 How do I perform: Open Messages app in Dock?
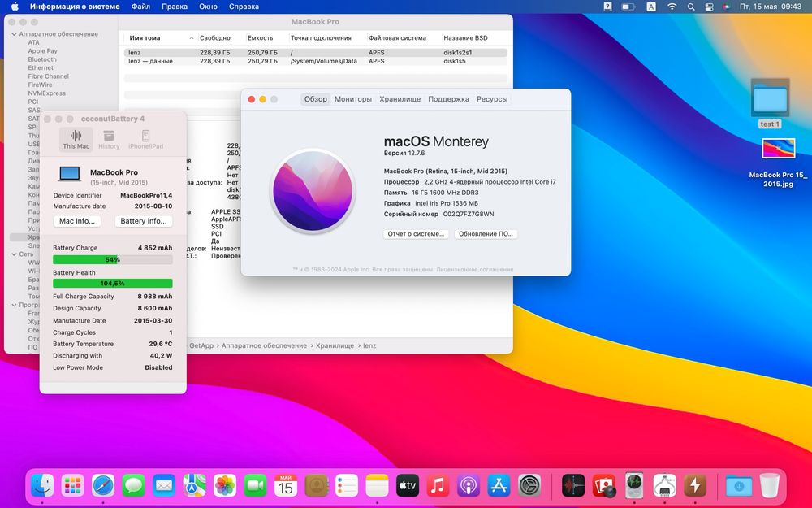coord(134,486)
